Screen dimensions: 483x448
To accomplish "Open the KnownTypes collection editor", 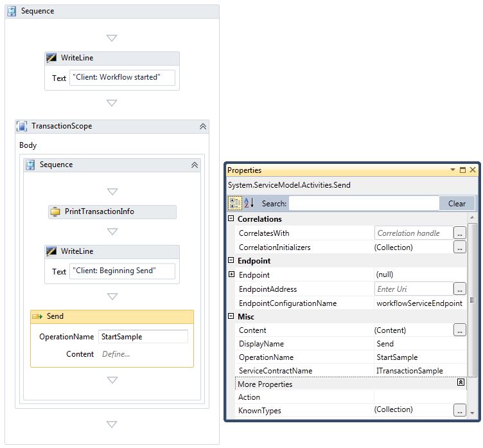I will point(460,410).
